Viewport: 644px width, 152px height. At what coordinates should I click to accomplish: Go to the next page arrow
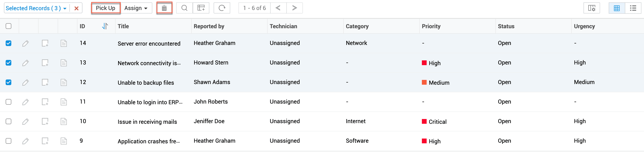[x=295, y=8]
